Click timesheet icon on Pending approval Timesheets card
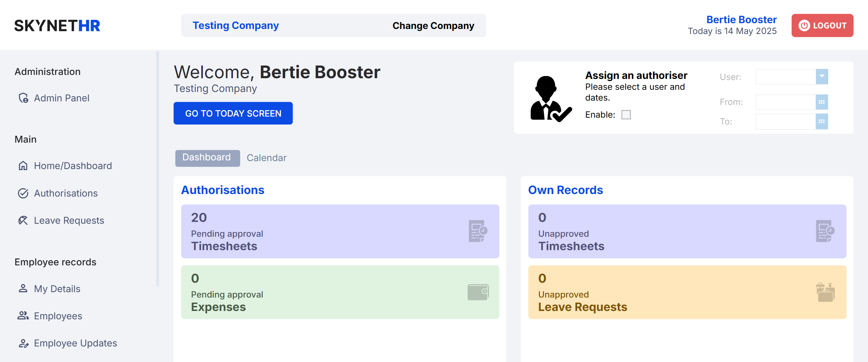Viewport: 868px width, 362px height. (478, 231)
